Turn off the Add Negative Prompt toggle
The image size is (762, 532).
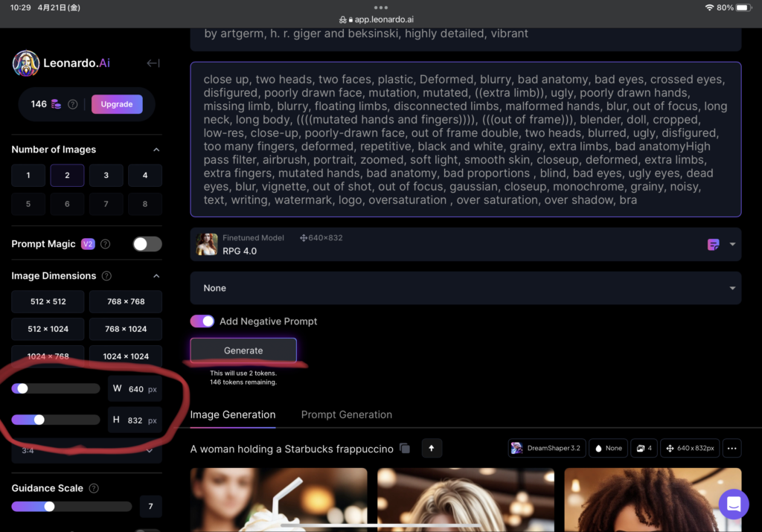(x=202, y=321)
